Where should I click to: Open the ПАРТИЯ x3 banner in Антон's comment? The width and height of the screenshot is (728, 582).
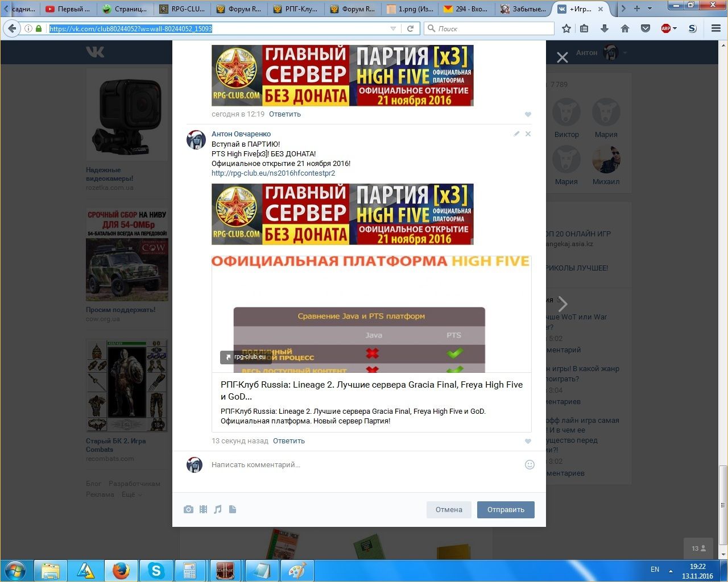tap(342, 214)
